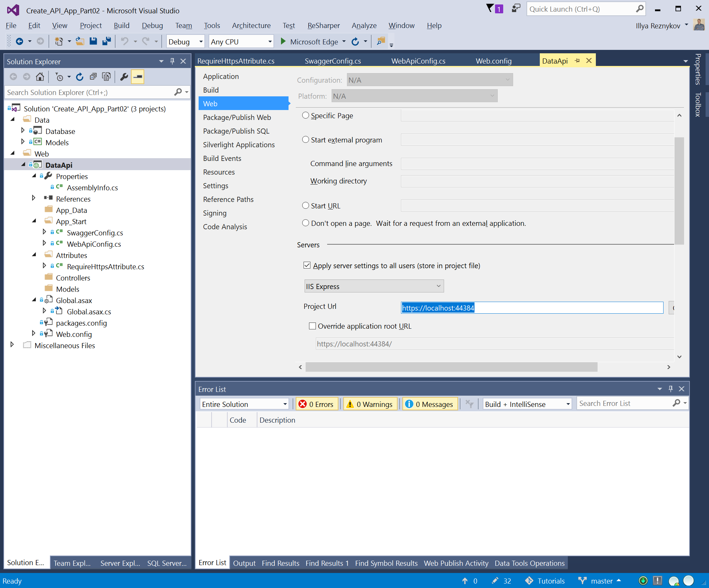Screen dimensions: 709x588
Task: Uncheck Apply server settings to all users
Action: 307,265
